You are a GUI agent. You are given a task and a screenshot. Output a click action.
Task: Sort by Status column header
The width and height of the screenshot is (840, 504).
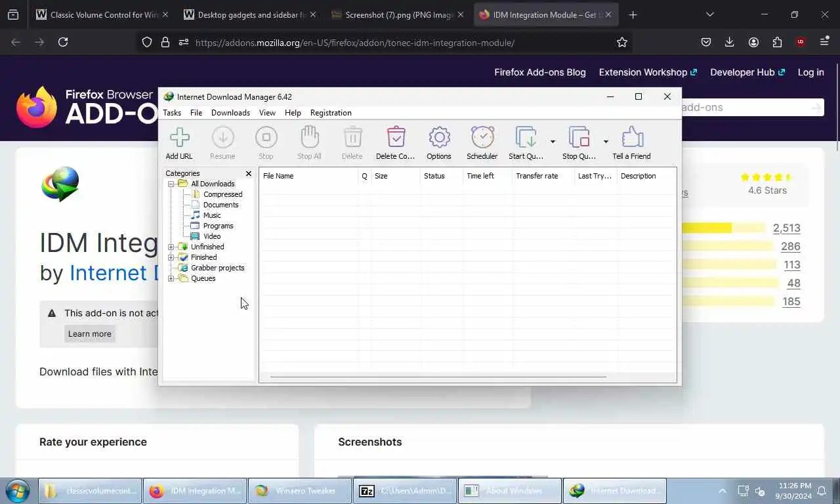point(441,176)
